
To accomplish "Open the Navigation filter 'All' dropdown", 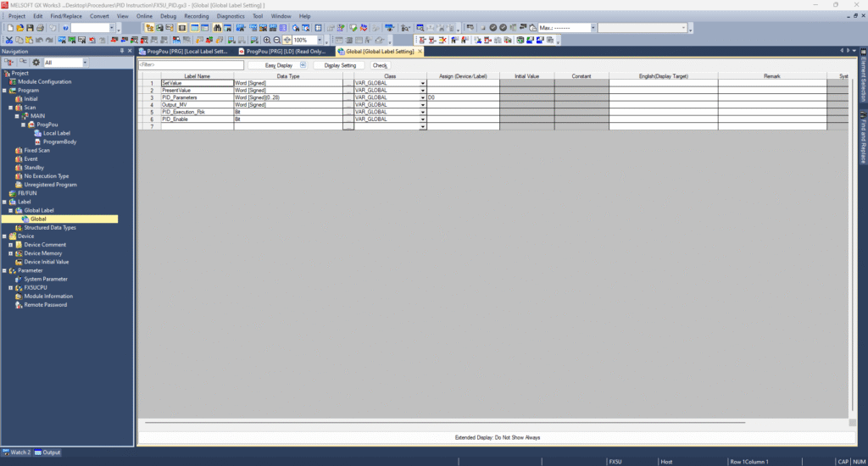I will coord(85,63).
